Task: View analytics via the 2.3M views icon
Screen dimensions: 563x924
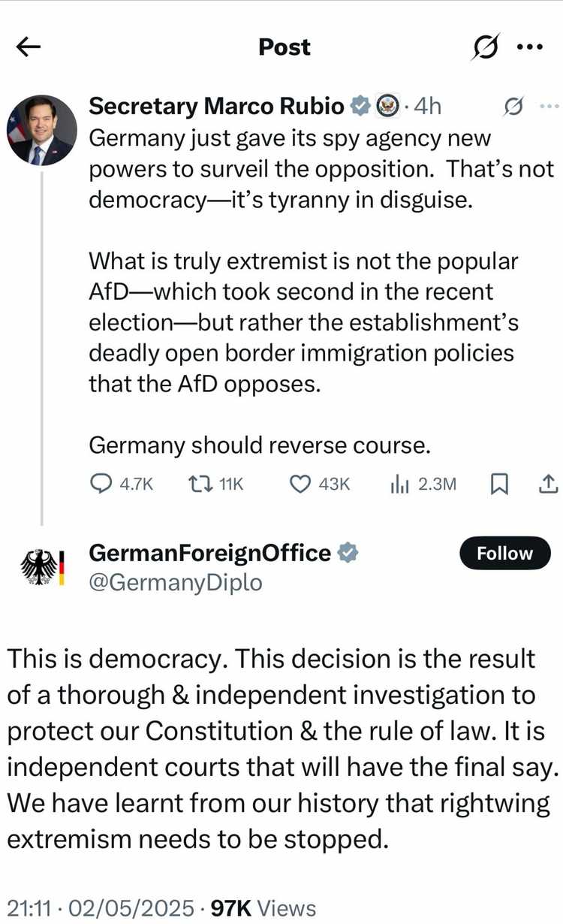Action: click(x=398, y=485)
